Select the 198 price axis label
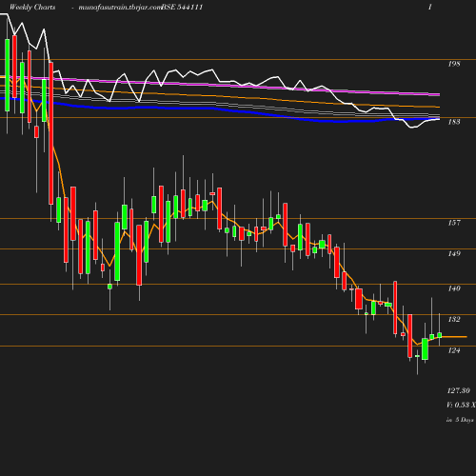 click(x=454, y=64)
